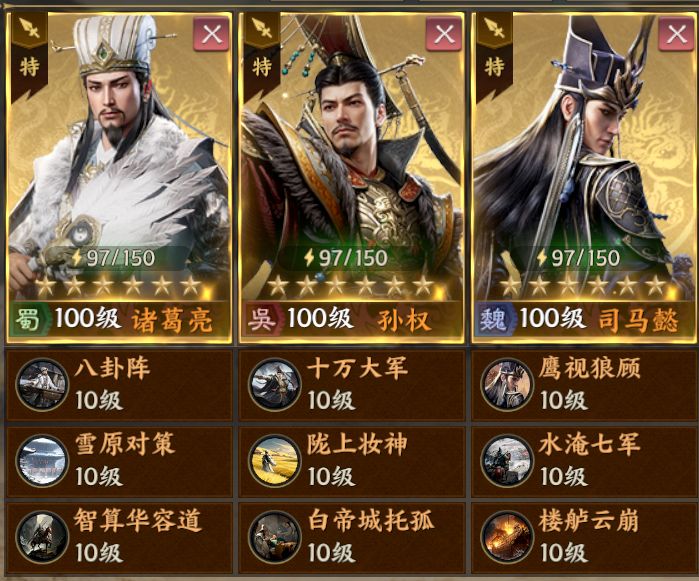The width and height of the screenshot is (699, 581).
Task: Open the 鹰视狼顾 skill icon
Action: (507, 385)
